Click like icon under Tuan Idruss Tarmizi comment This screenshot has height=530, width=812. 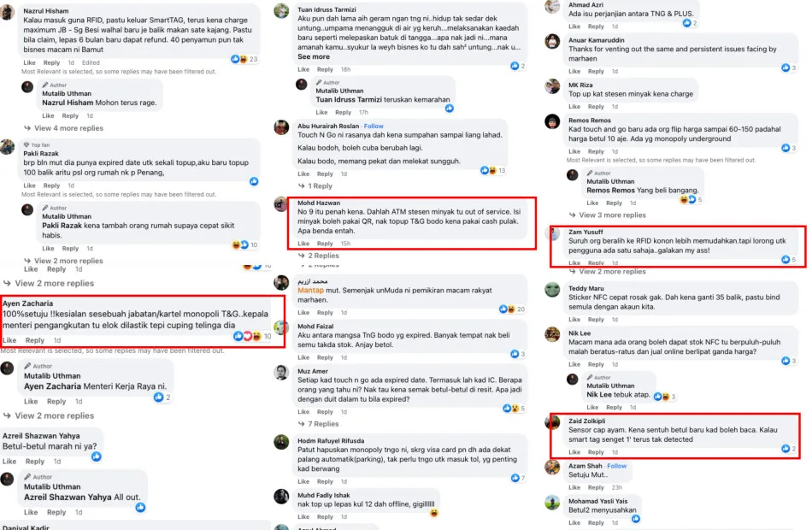(x=515, y=66)
